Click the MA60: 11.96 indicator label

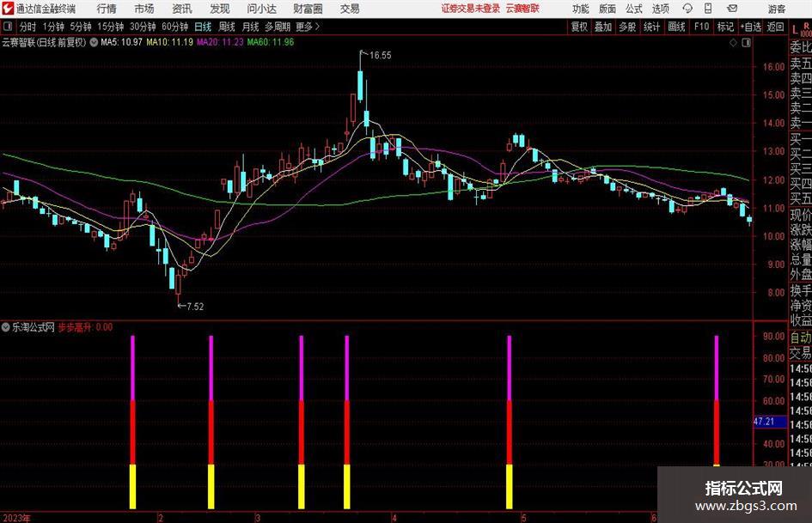click(271, 42)
